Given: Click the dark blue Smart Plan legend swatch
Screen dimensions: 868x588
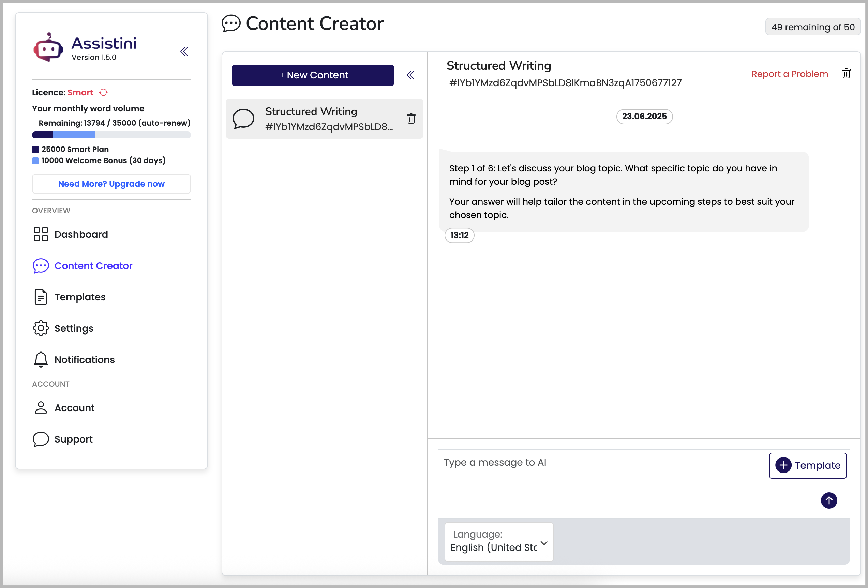Looking at the screenshot, I should click(x=35, y=150).
